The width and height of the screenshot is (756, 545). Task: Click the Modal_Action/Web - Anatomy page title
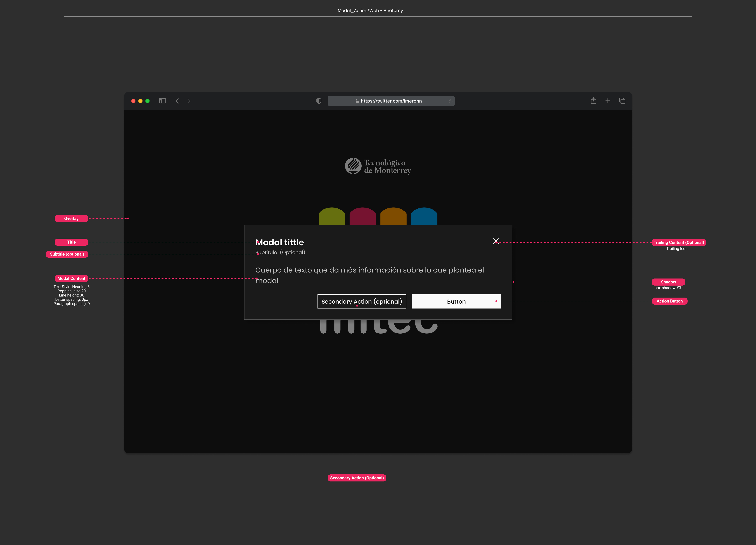click(x=370, y=11)
